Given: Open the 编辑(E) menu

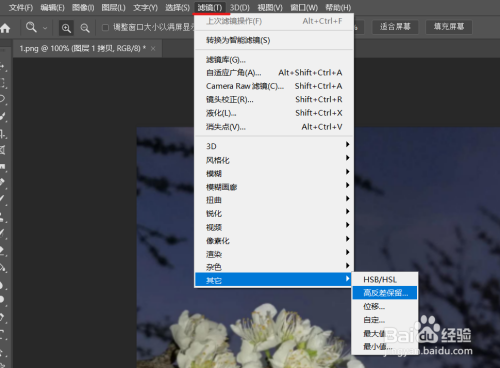Looking at the screenshot, I should pos(52,7).
